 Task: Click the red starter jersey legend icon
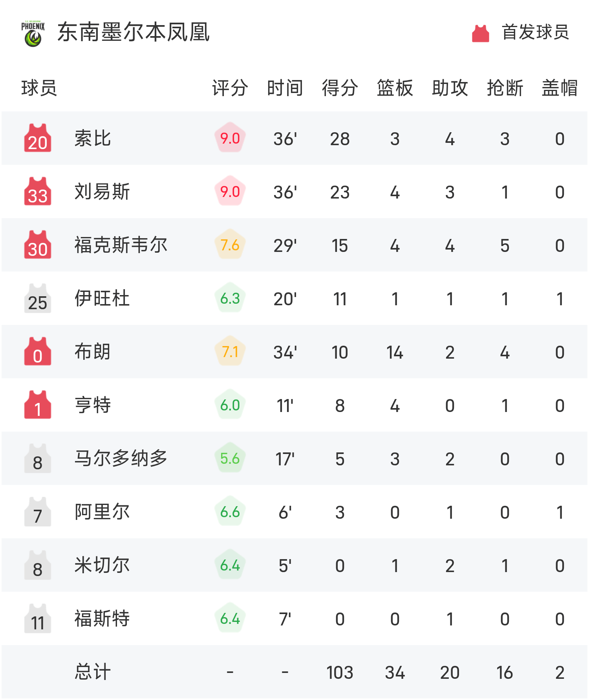[x=480, y=33]
